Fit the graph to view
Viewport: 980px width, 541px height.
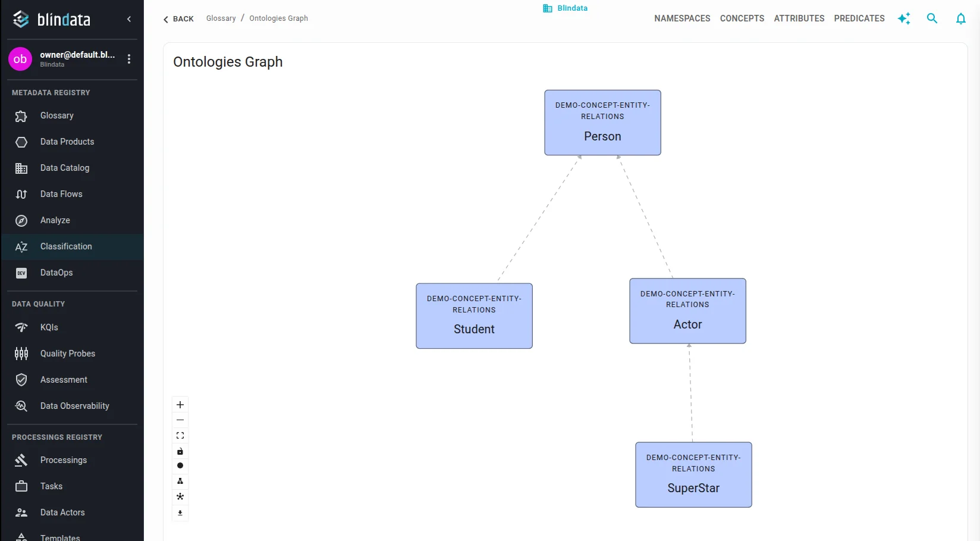click(180, 436)
